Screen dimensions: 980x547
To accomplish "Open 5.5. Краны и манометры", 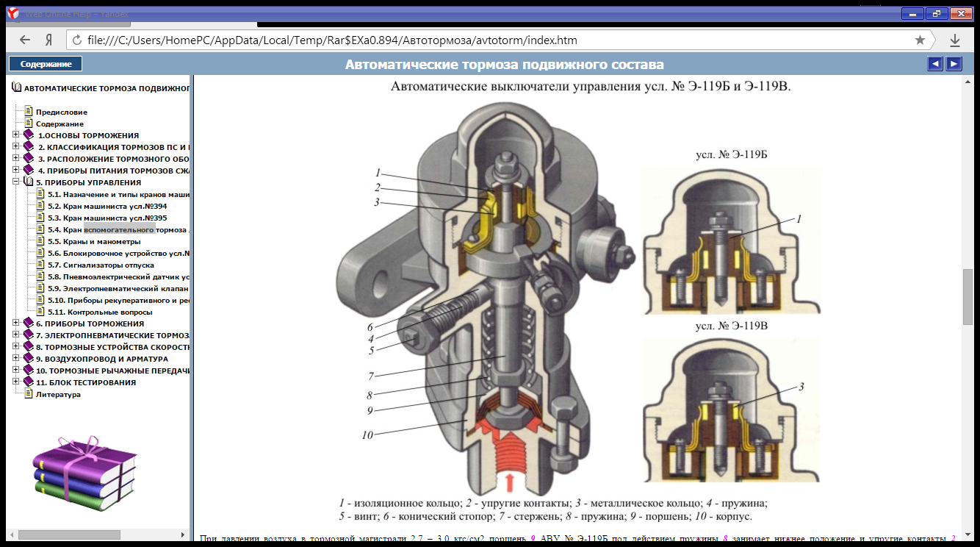I will tap(94, 242).
